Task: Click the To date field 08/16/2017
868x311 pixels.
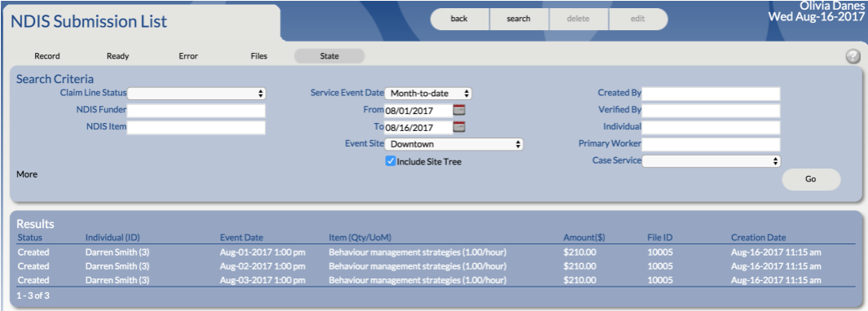Action: click(418, 127)
